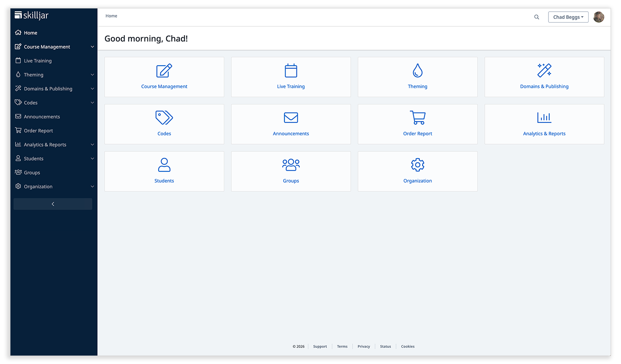Click Order Report cart icon in sidebar
Viewport: 621px width, 364px height.
click(x=18, y=130)
